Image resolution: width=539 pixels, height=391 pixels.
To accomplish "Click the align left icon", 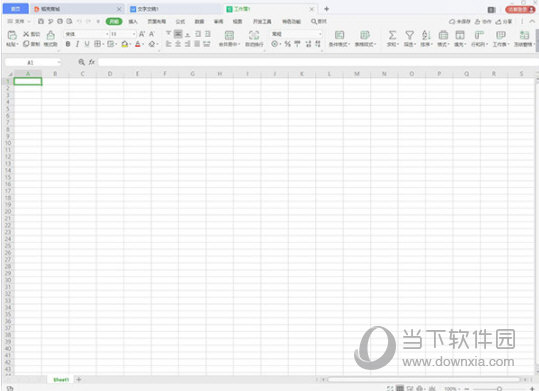I will (x=168, y=44).
